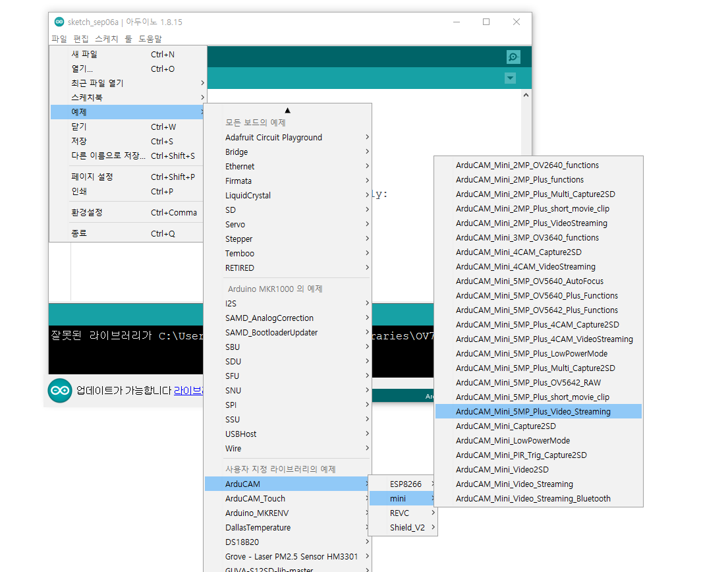Expand 스케치북 submenu
Viewport: 728px width, 572px height.
point(127,98)
